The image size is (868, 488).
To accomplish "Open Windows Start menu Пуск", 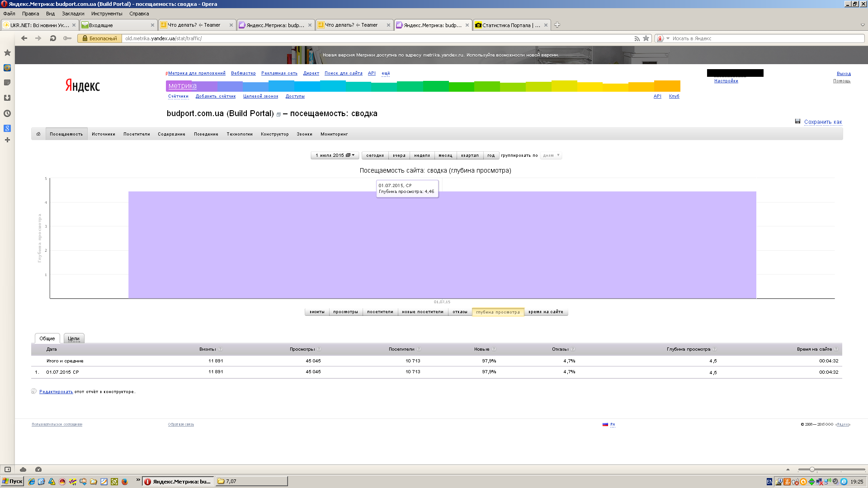I will pyautogui.click(x=12, y=481).
